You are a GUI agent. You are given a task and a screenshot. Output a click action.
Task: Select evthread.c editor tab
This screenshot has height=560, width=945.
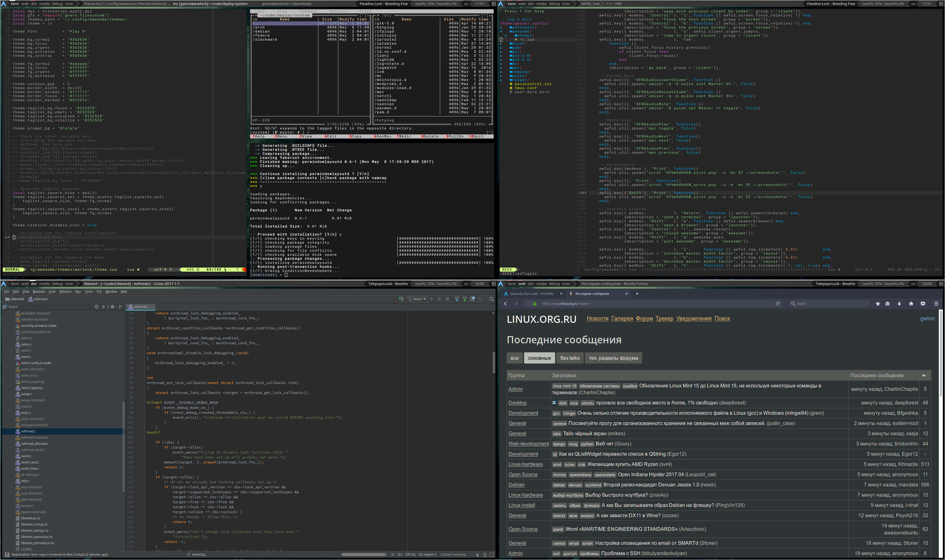(x=141, y=307)
